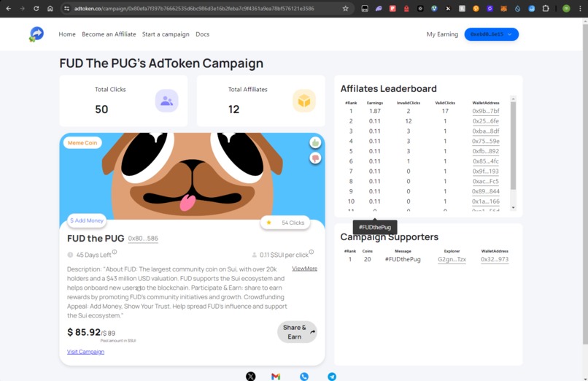The image size is (588, 381).
Task: Go back in browser history
Action: [9, 8]
